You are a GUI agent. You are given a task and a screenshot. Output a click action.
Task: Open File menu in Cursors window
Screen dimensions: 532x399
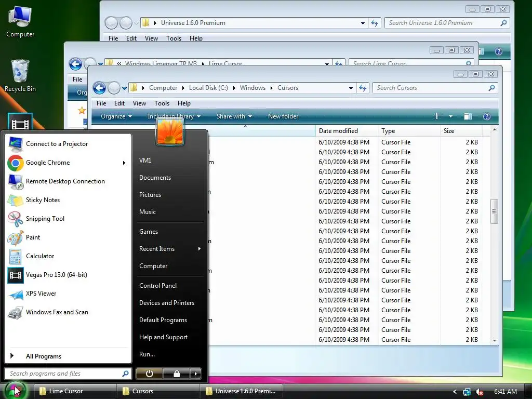pyautogui.click(x=101, y=103)
